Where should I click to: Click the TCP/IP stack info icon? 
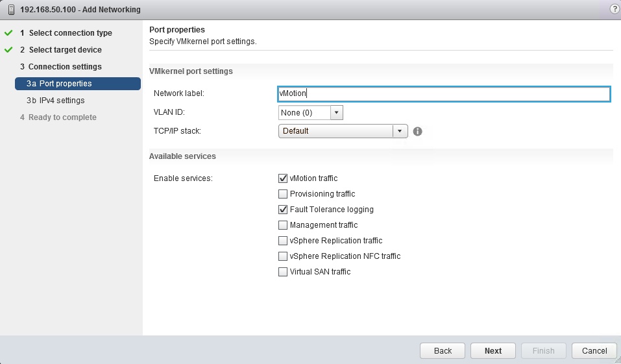click(x=418, y=131)
